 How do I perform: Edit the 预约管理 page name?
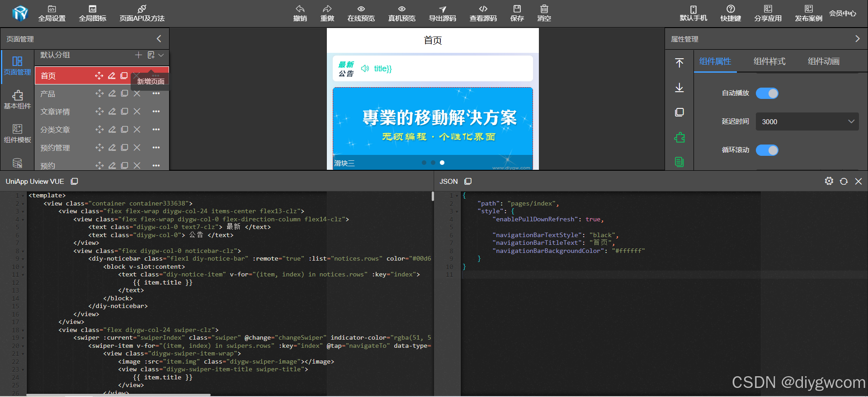click(112, 148)
